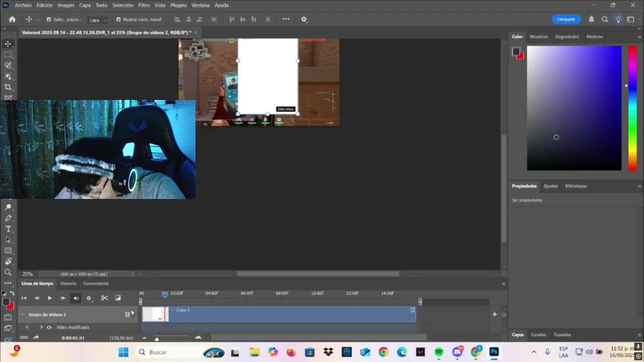Viewport: 644px width, 362px height.
Task: Go to first frame of timeline
Action: (24, 298)
